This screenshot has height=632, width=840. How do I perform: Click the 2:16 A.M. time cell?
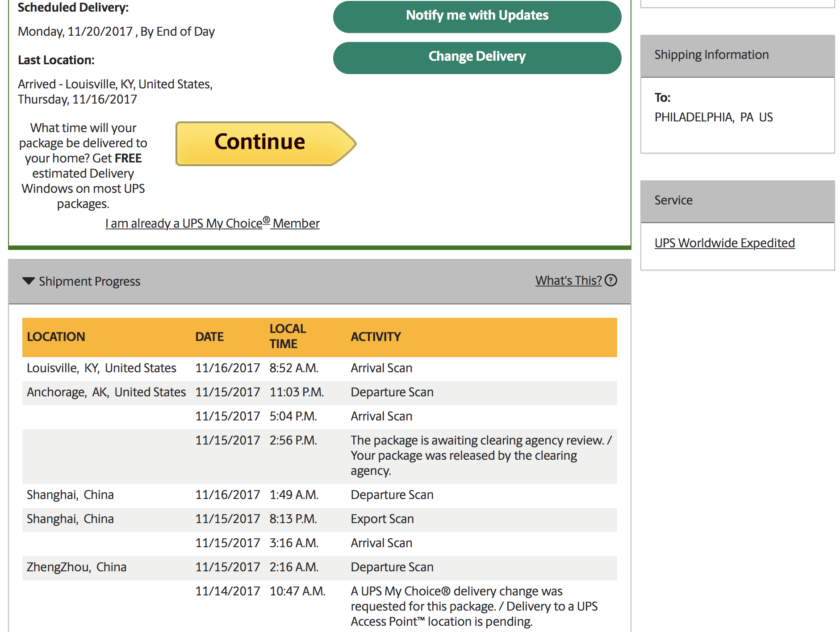pos(294,567)
